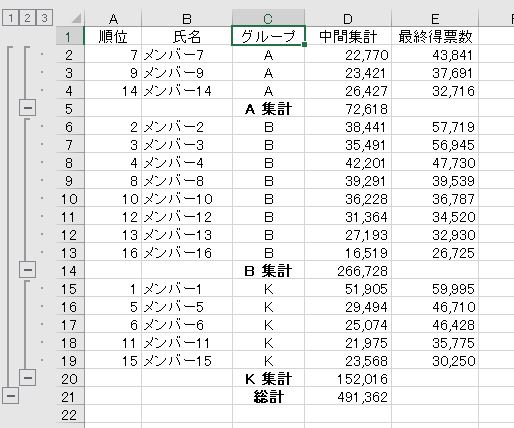This screenshot has height=428, width=514.
Task: Select the value 32,716
Action: coord(435,90)
